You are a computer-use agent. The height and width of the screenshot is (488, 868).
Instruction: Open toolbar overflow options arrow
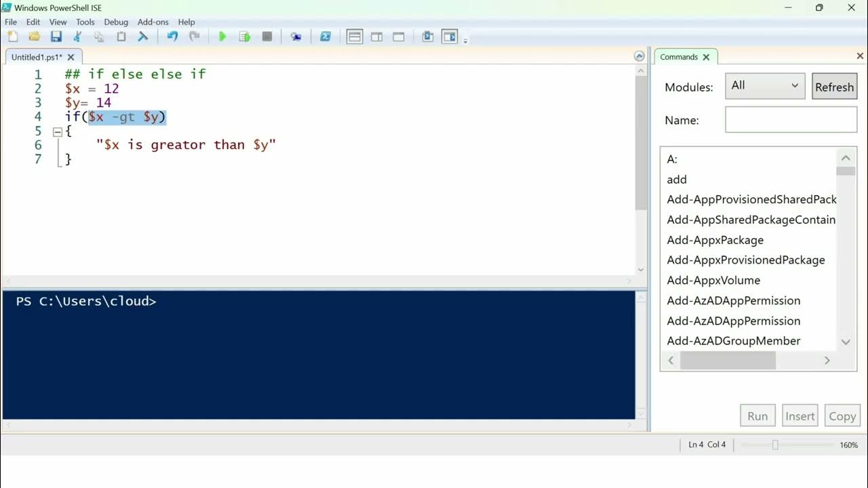pos(465,41)
